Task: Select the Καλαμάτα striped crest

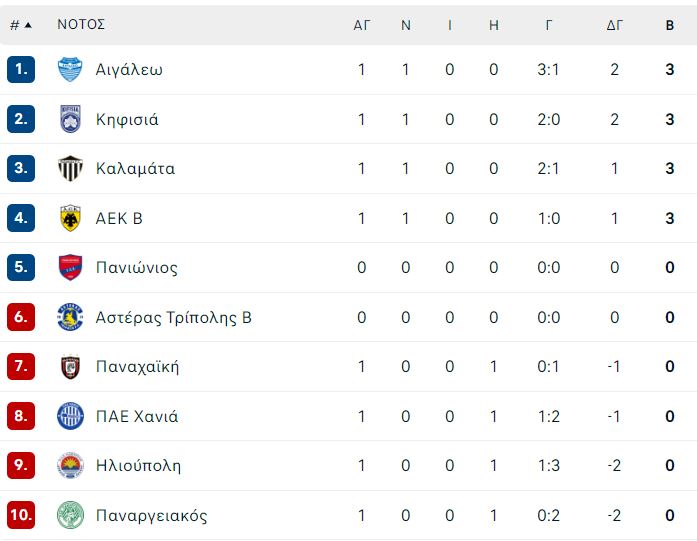Action: (70, 168)
